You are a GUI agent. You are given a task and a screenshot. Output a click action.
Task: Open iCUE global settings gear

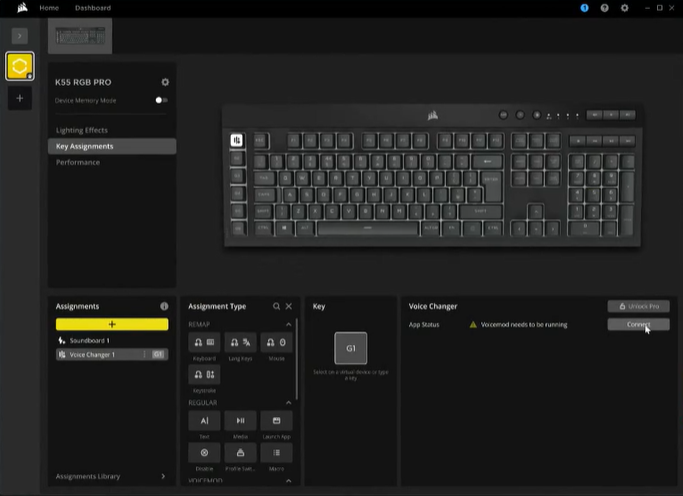(x=625, y=8)
